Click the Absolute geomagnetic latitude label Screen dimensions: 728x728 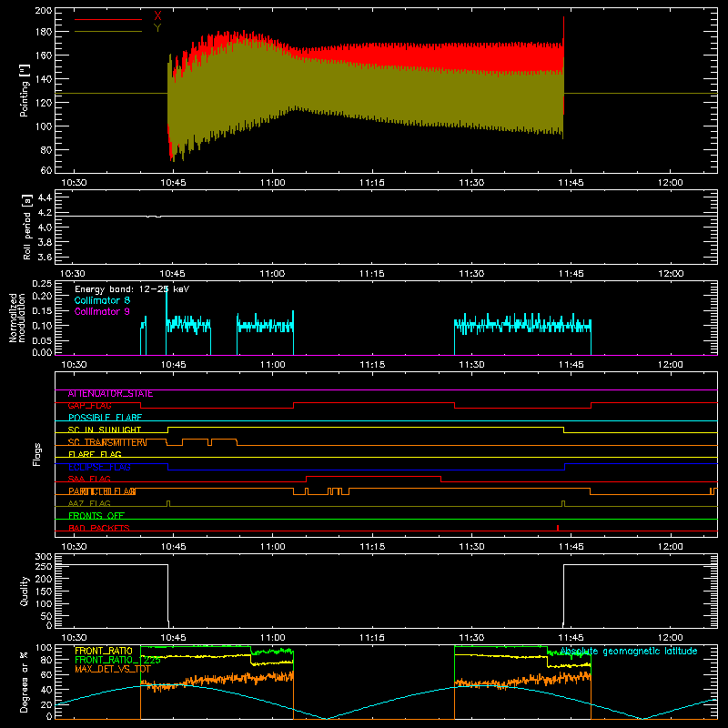tap(629, 652)
